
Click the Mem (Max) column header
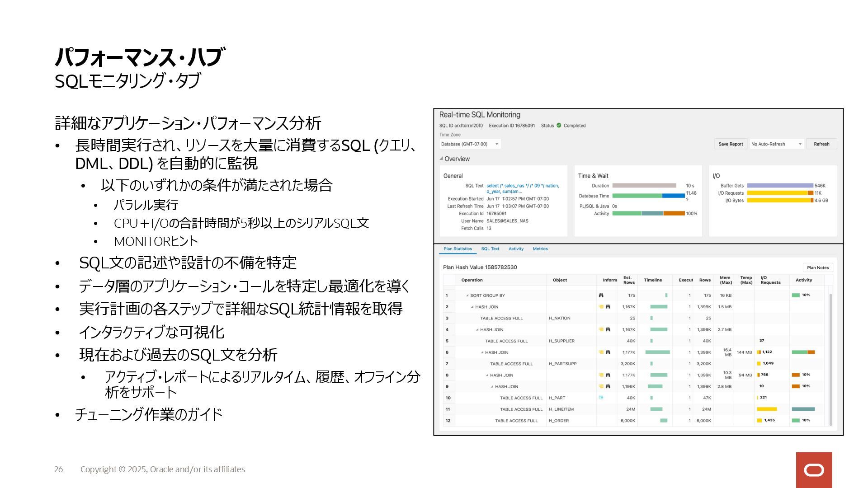click(x=726, y=280)
